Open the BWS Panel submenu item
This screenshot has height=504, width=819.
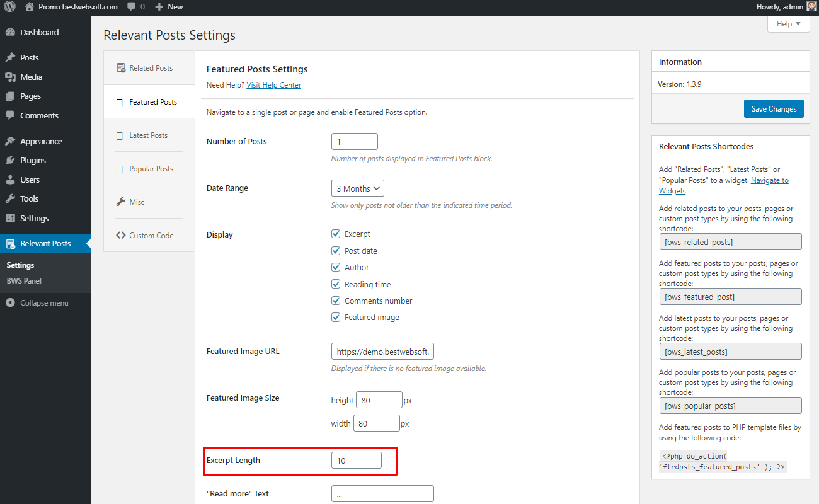[24, 281]
